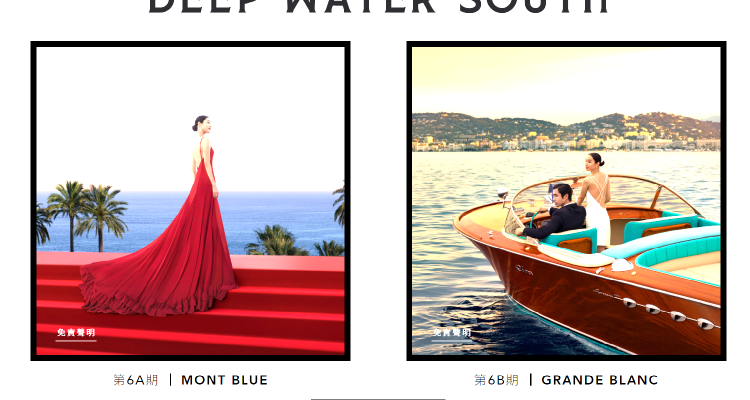Select the GRANDE BLANC project title
The image size is (750, 400).
point(600,380)
